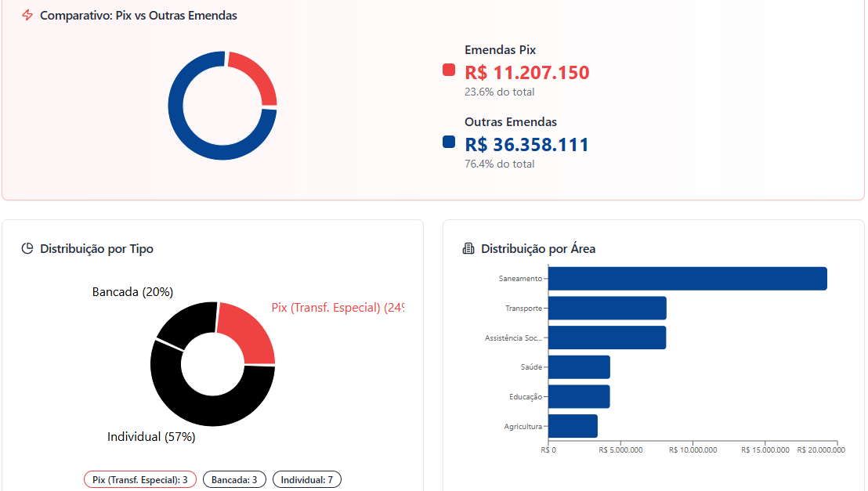
Task: Click the document icon beside Distribuição por Área
Action: click(x=468, y=249)
